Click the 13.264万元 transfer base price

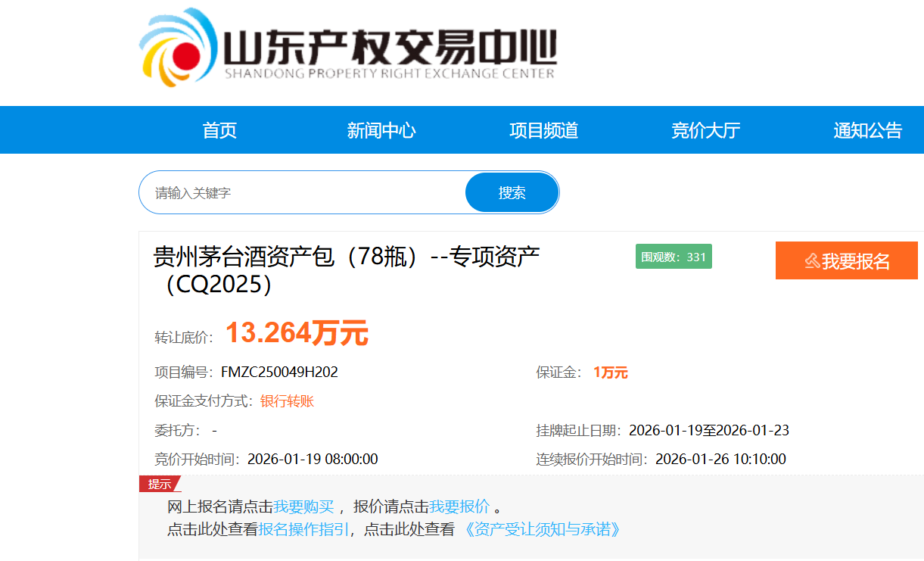click(x=297, y=333)
